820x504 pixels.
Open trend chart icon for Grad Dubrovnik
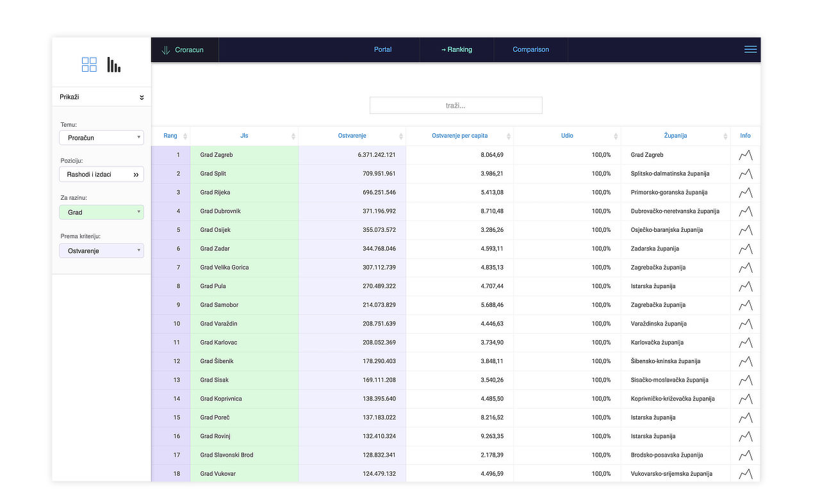[x=745, y=211]
